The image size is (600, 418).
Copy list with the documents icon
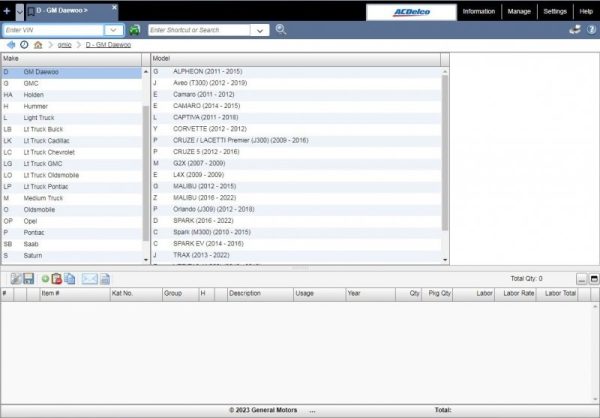click(x=70, y=279)
